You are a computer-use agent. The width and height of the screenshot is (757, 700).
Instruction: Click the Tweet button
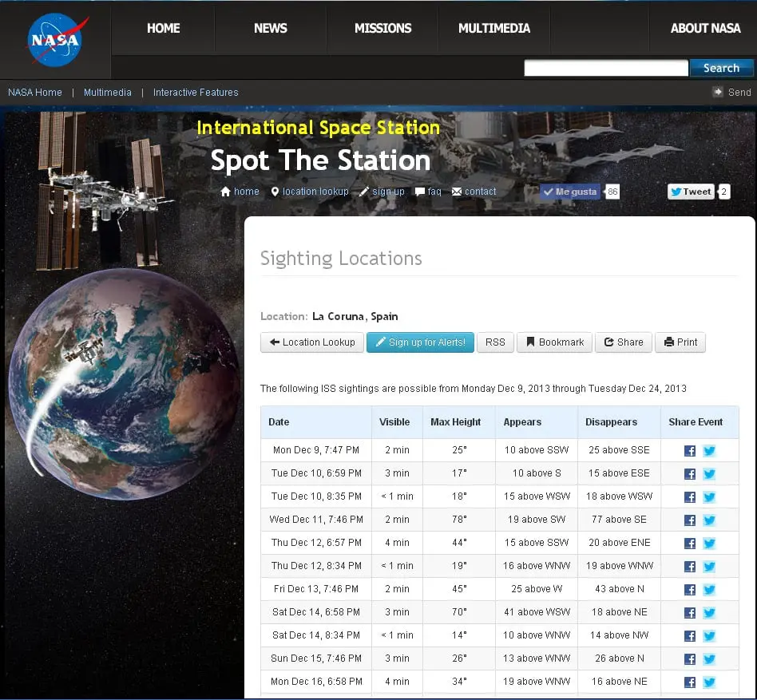click(x=691, y=192)
